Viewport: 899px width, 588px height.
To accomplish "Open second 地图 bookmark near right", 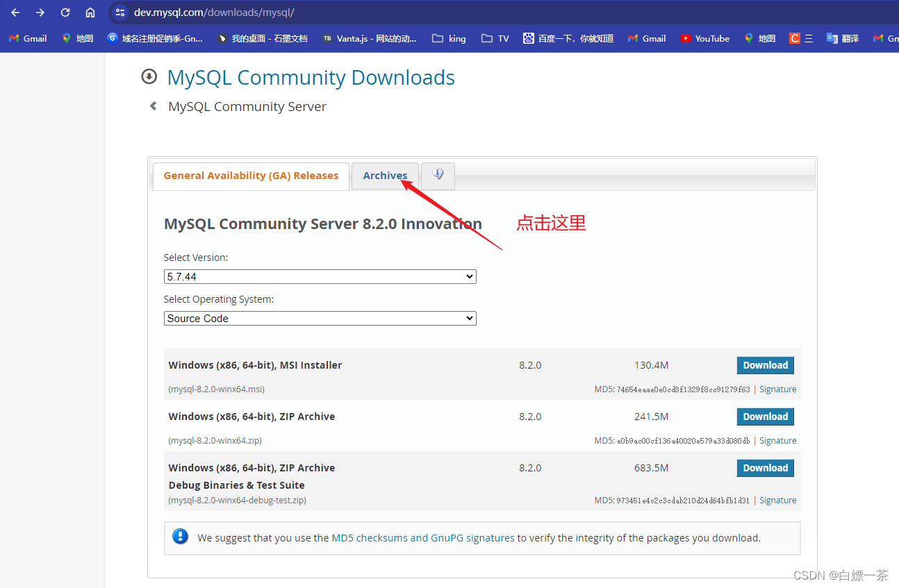I will click(x=759, y=38).
